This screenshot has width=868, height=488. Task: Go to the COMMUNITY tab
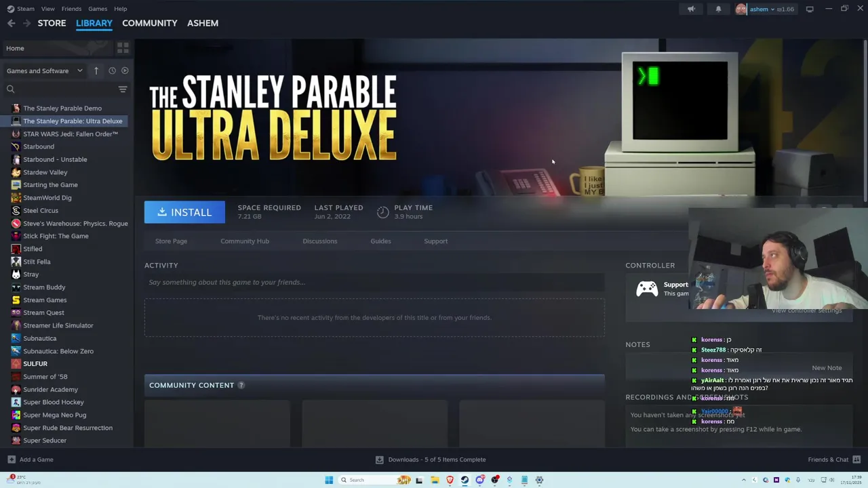(x=150, y=23)
